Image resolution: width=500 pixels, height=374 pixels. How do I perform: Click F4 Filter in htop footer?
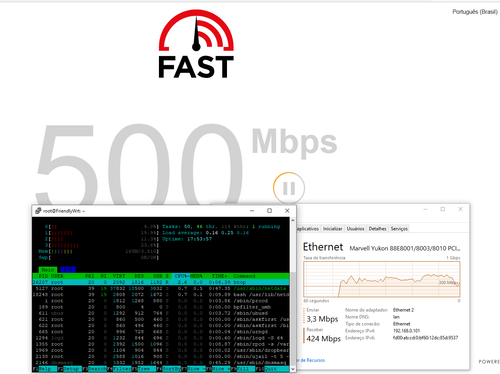(x=119, y=369)
